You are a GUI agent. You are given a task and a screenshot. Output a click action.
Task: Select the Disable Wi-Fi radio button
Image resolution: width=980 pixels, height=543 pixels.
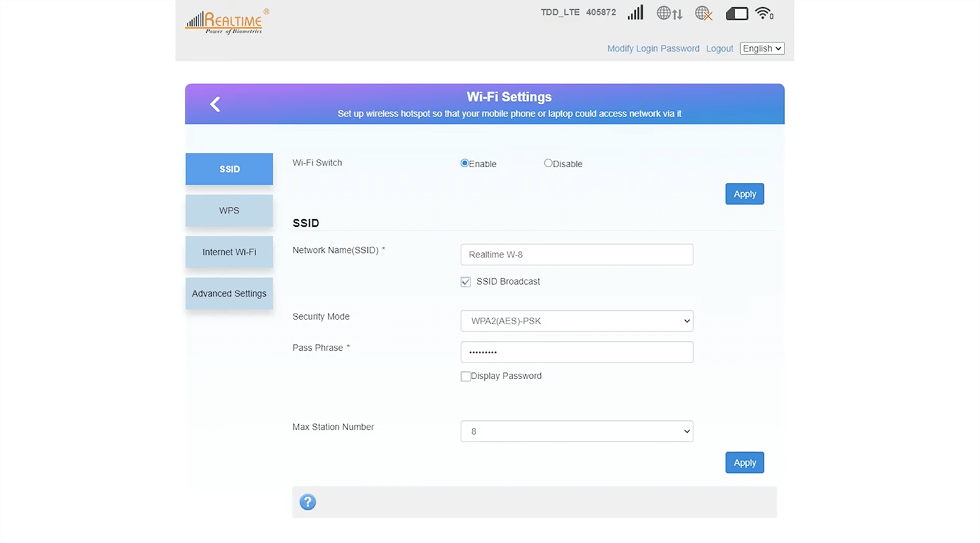[548, 163]
